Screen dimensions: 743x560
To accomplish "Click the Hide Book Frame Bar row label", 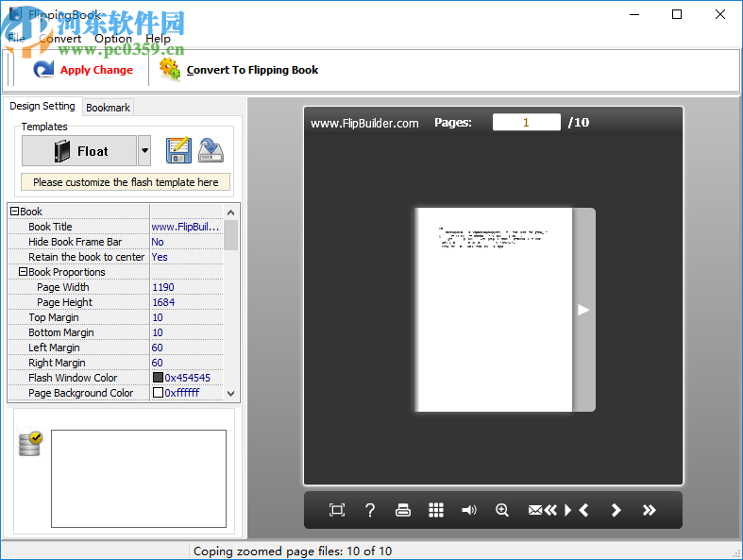I will point(76,242).
